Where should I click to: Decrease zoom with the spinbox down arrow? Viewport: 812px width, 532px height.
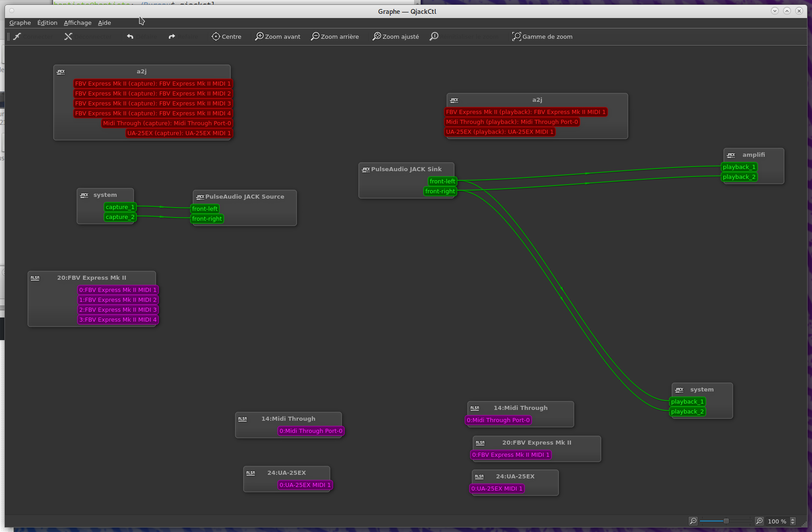[x=793, y=523]
